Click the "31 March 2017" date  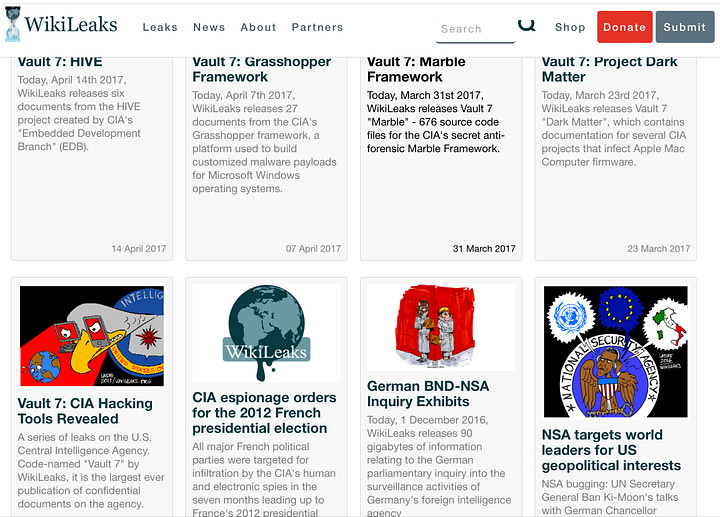click(x=484, y=248)
